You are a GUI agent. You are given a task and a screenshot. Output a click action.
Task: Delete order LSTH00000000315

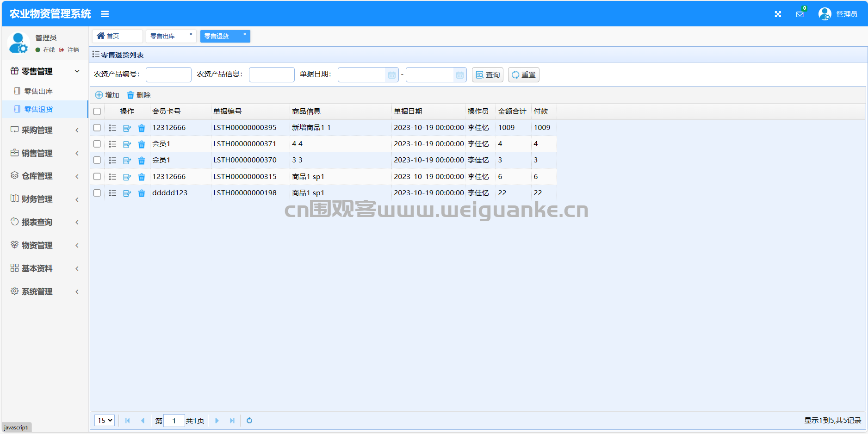pos(142,177)
